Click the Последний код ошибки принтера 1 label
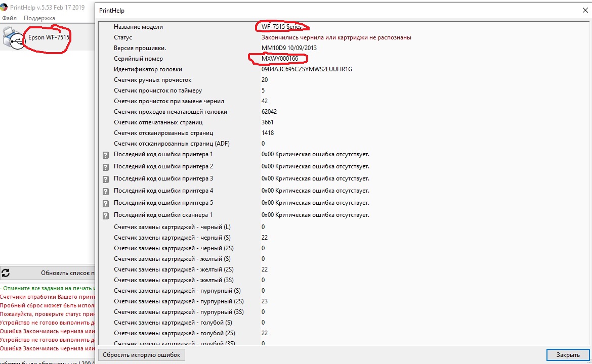This screenshot has height=364, width=592. coord(163,154)
